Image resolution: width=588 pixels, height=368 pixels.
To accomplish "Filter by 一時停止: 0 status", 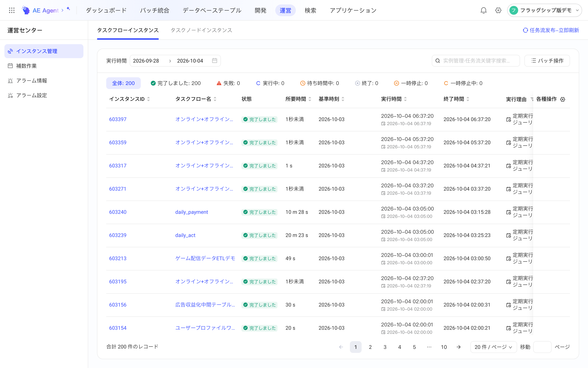I will pyautogui.click(x=411, y=83).
